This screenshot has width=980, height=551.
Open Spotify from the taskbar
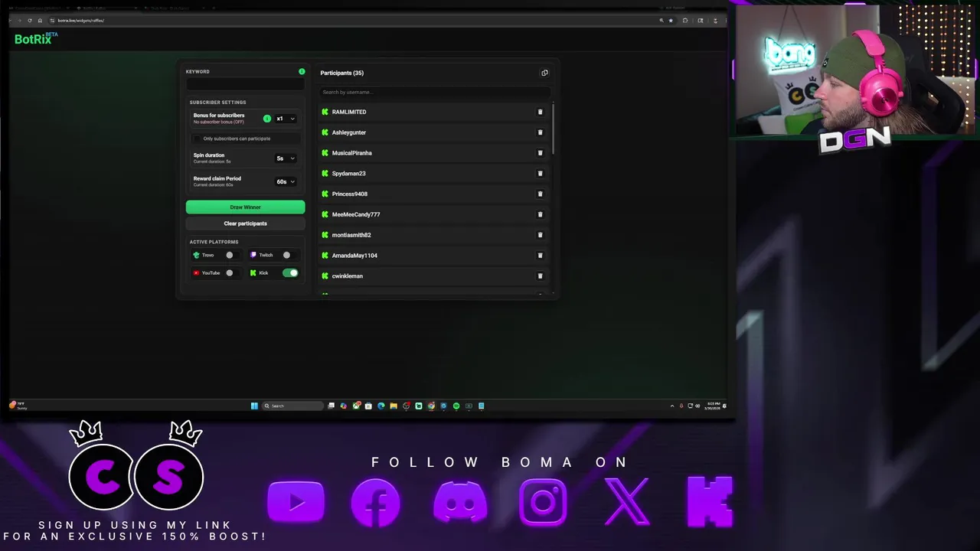coord(456,406)
